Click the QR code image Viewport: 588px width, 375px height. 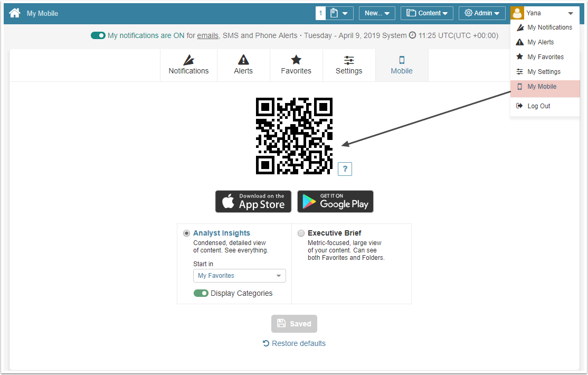[x=294, y=136]
